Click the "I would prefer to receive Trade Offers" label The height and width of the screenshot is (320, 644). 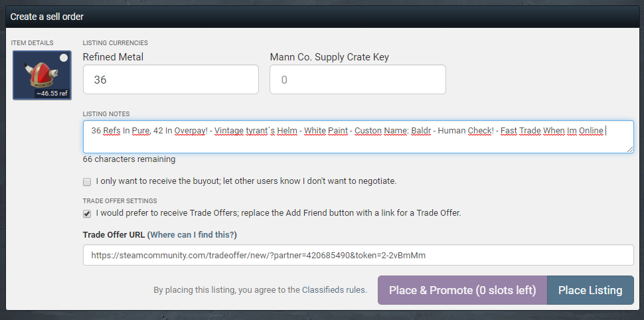(278, 213)
